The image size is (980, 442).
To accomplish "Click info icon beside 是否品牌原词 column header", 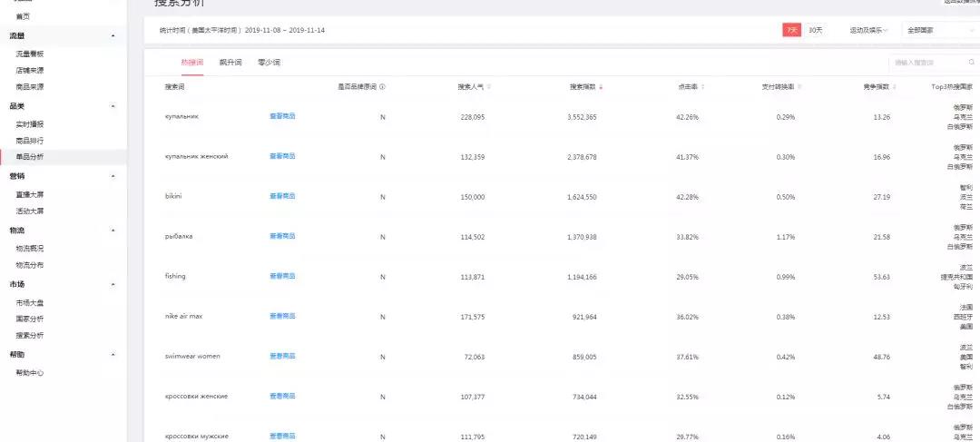I will 383,87.
